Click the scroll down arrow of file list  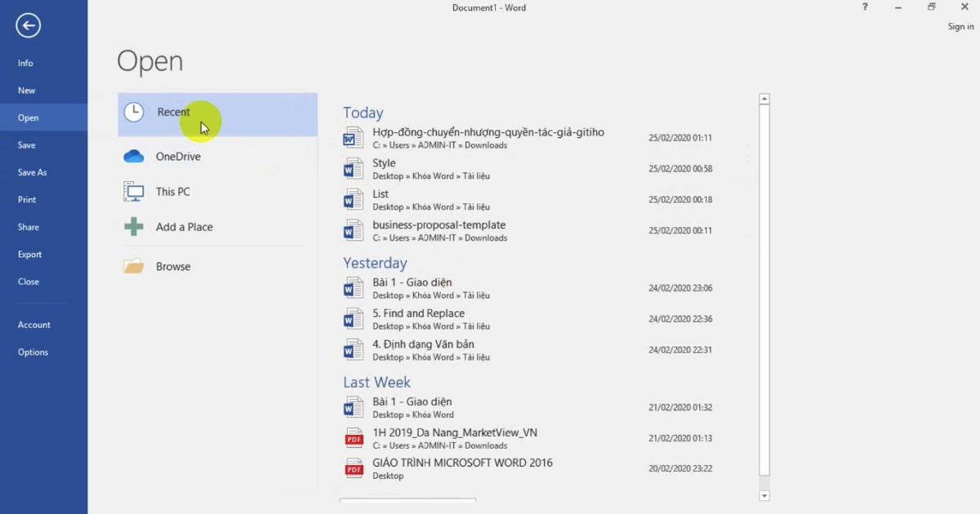tap(764, 495)
